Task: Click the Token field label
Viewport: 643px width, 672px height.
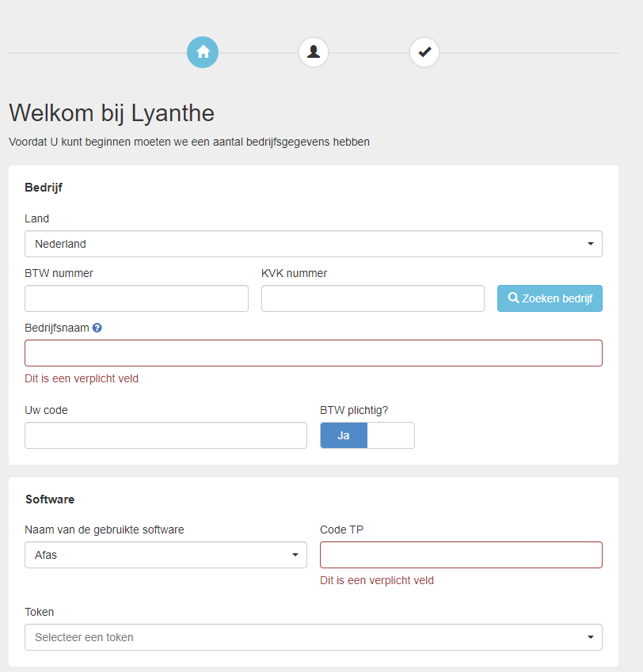Action: (x=40, y=612)
